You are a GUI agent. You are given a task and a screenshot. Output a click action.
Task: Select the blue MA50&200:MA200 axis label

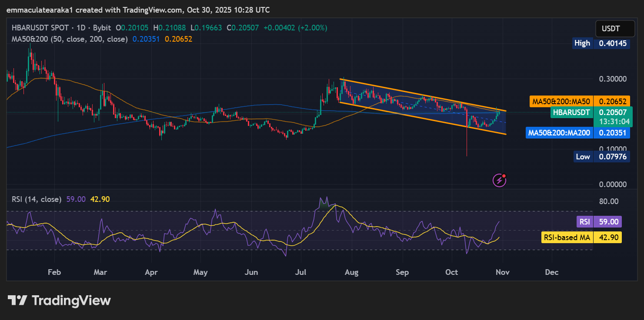click(x=559, y=133)
